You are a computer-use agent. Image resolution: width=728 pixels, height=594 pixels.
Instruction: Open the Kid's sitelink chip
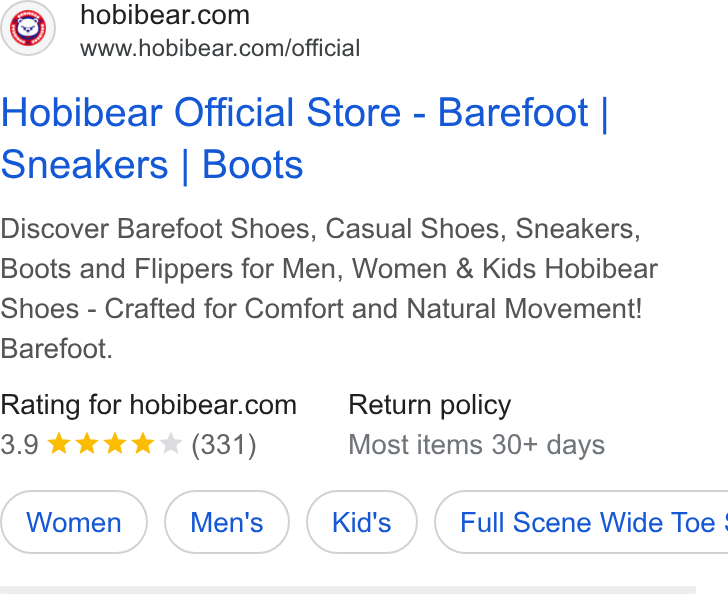coord(362,522)
